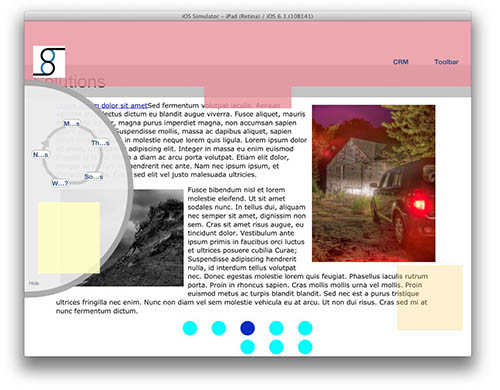
Task: Select the W...? node on the circular menu
Action: click(x=60, y=183)
